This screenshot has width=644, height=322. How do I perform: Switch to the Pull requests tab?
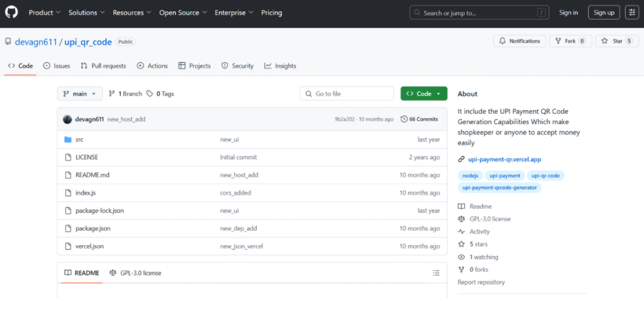point(104,65)
